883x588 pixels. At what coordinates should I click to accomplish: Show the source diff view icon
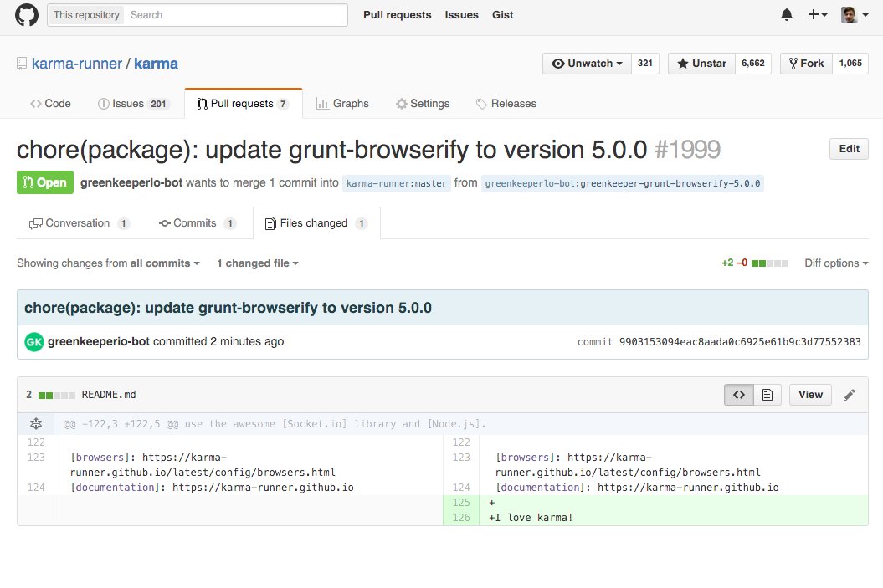[739, 395]
